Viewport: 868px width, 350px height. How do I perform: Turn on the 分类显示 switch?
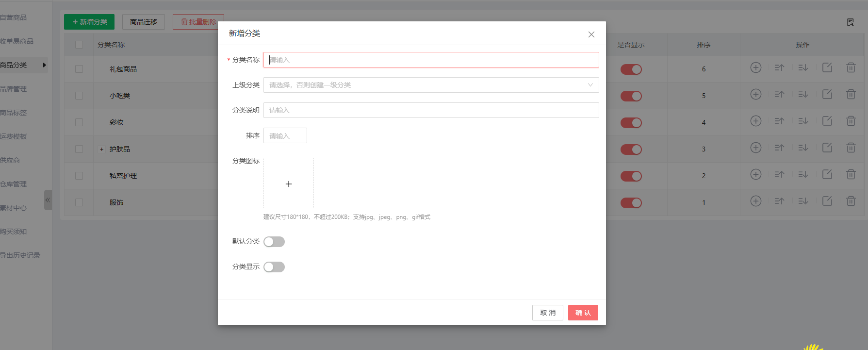coord(274,267)
